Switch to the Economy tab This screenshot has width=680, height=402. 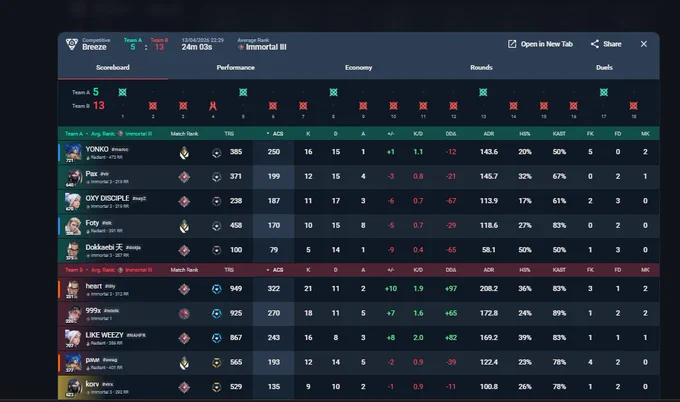click(359, 68)
